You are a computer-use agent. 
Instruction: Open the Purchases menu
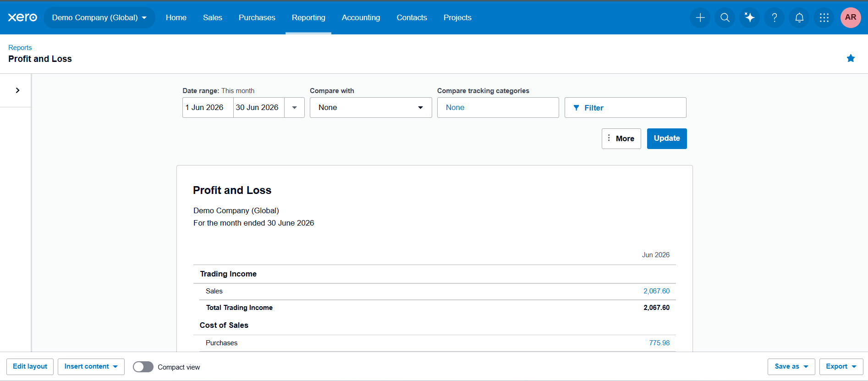257,17
